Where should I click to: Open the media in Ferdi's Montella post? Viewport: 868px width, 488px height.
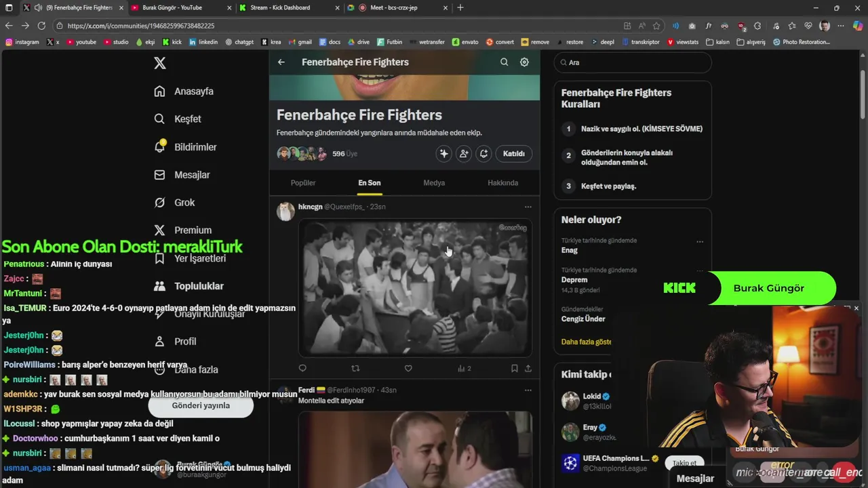(x=415, y=449)
